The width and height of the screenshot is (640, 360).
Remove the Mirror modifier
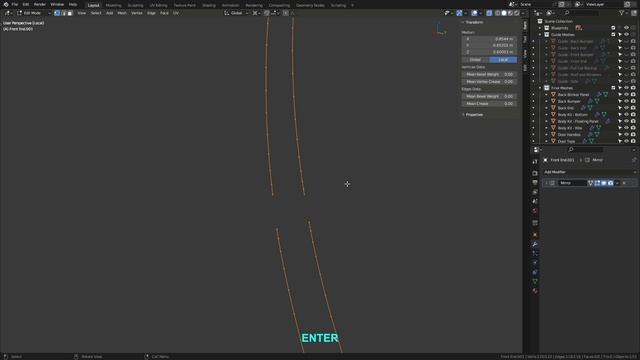(624, 183)
